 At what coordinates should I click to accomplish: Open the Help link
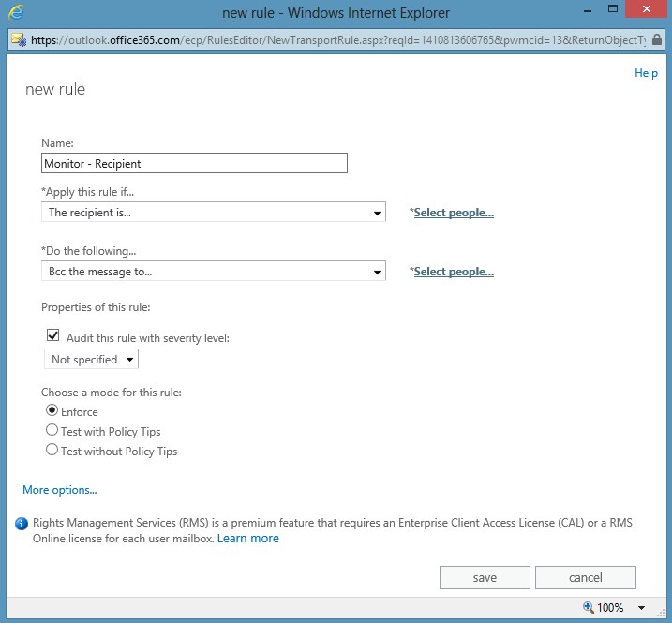click(x=646, y=73)
